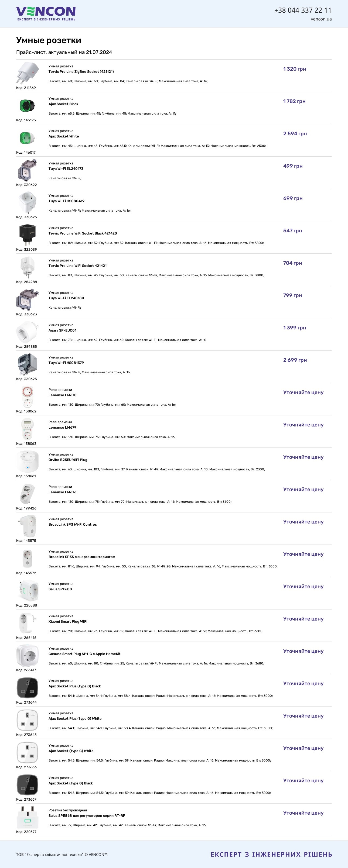Open the Tuya Wi-Fi EL240173 product image
348x868 pixels.
[27, 170]
